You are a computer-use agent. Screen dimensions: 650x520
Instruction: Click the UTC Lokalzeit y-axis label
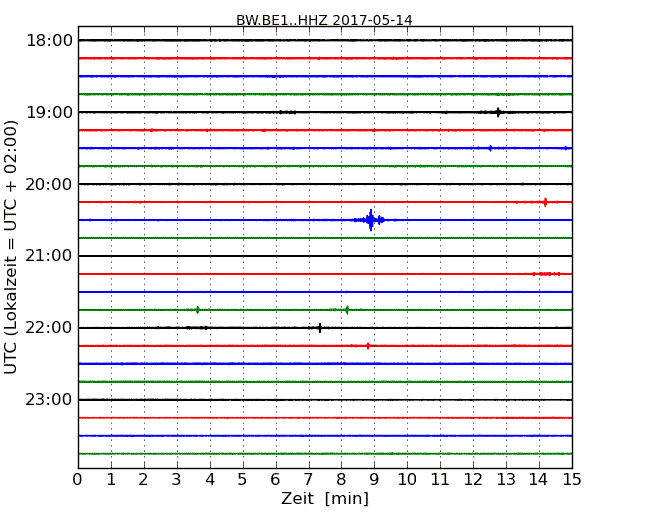(11, 247)
